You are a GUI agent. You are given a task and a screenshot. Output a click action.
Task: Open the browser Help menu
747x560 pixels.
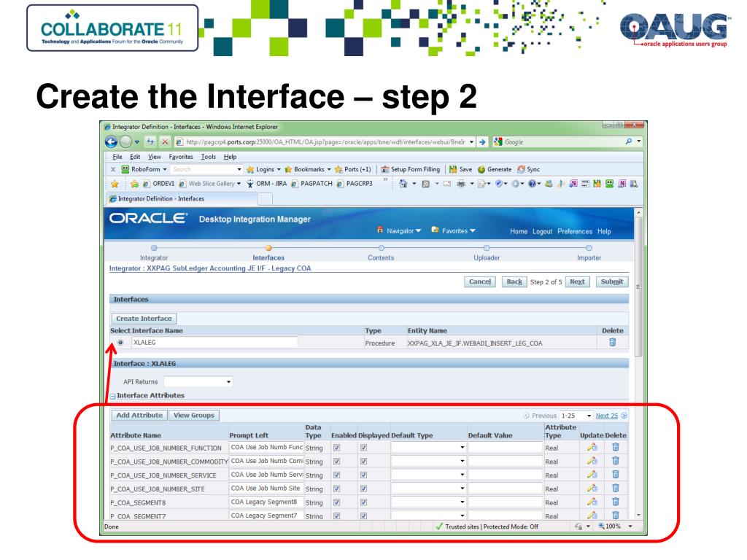point(230,157)
